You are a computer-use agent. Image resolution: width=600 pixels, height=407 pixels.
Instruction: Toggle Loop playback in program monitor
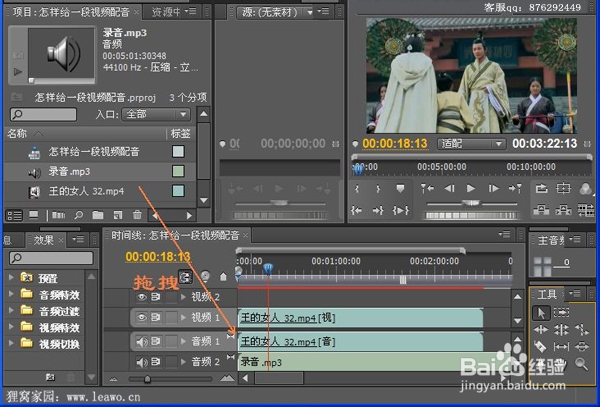[x=542, y=188]
